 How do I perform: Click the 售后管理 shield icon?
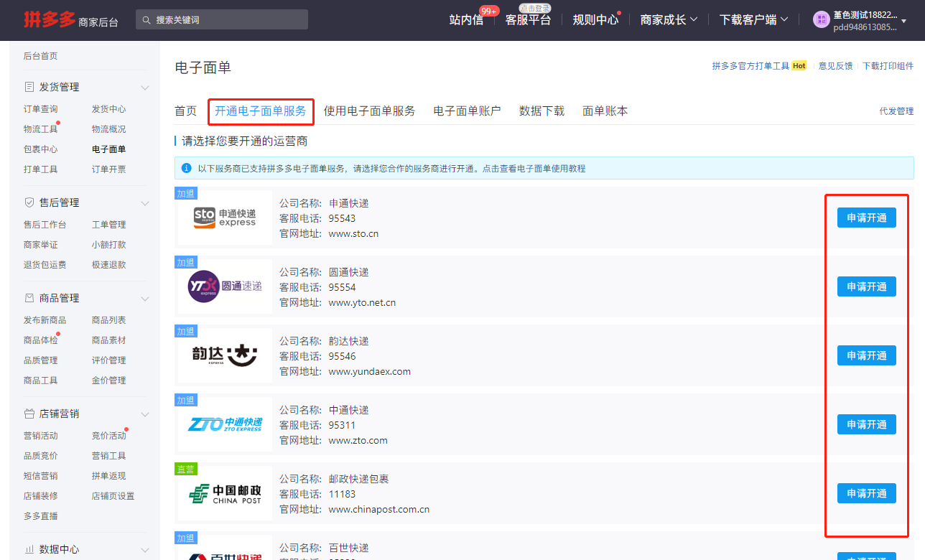click(x=29, y=202)
